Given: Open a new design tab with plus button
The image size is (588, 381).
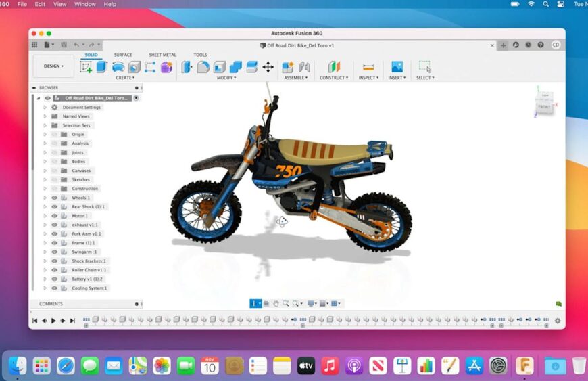Looking at the screenshot, I should point(504,45).
